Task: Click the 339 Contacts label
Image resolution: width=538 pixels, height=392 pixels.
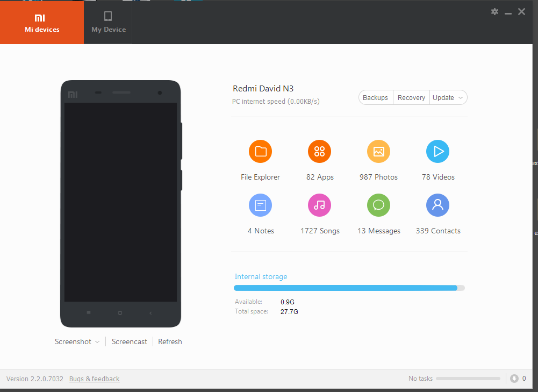Action: pos(438,231)
